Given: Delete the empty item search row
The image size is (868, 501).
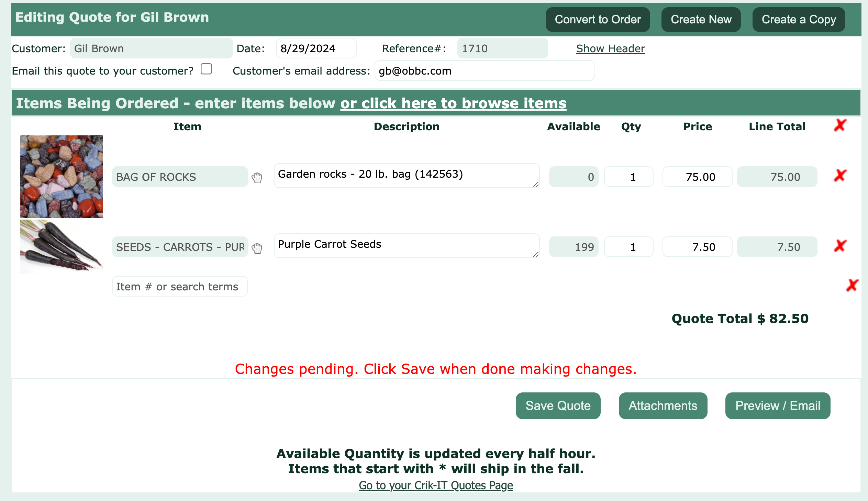Looking at the screenshot, I should coord(852,285).
